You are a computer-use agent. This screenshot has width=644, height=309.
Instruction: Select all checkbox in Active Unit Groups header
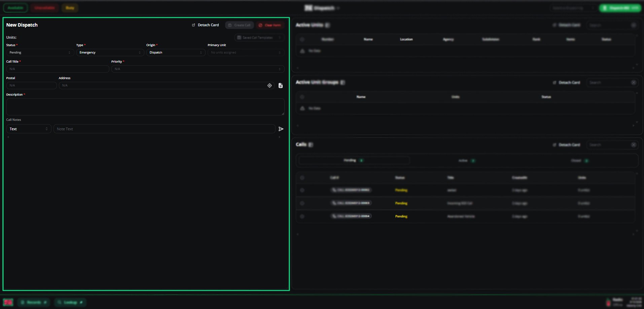302,97
